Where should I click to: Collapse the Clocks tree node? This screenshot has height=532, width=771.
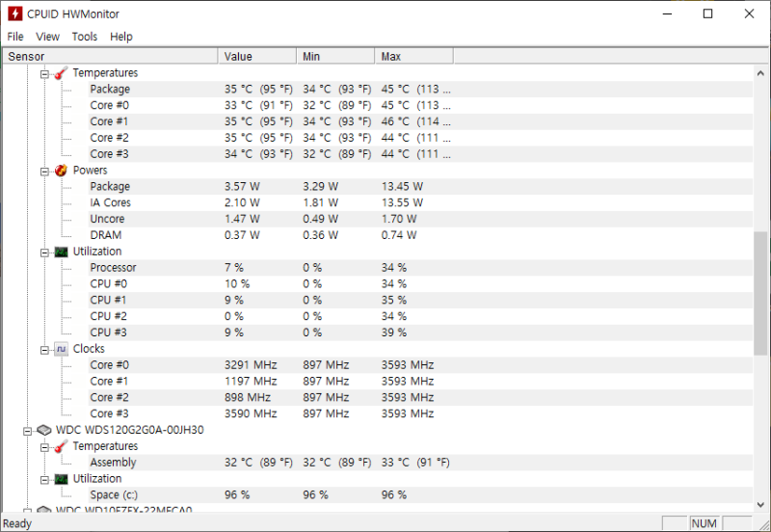click(x=44, y=350)
